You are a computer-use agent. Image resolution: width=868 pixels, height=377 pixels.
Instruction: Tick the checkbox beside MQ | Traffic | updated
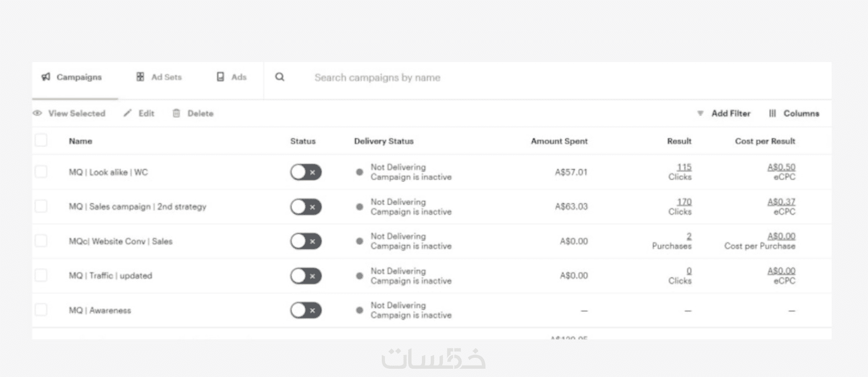(41, 275)
